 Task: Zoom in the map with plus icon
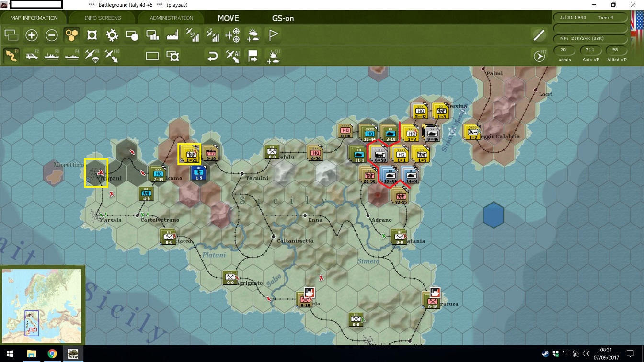coord(32,35)
